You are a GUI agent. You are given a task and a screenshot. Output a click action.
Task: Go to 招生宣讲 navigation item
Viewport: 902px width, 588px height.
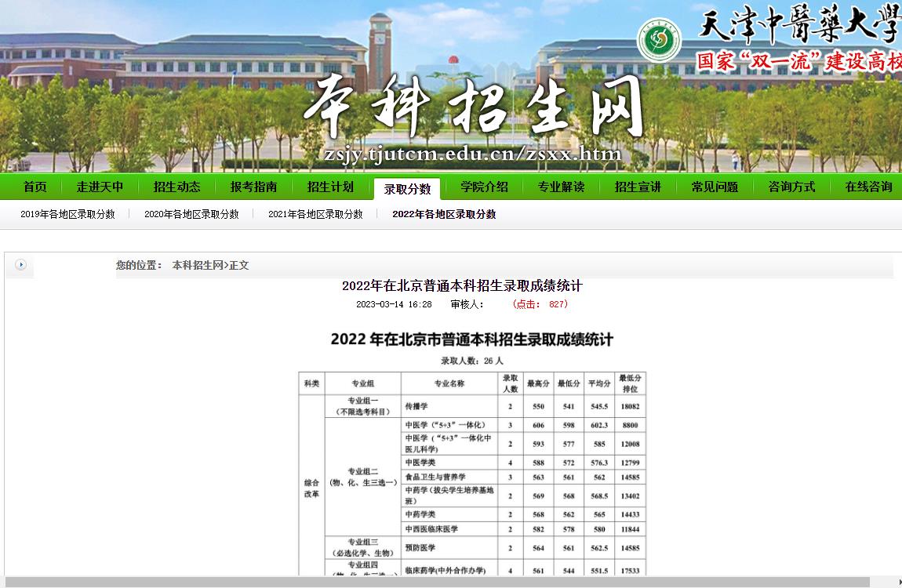[638, 187]
